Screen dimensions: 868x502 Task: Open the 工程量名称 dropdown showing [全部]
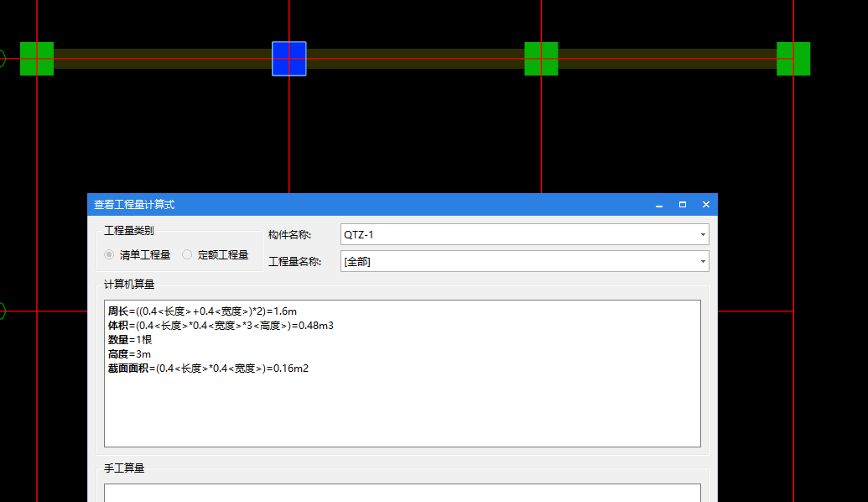pyautogui.click(x=525, y=261)
